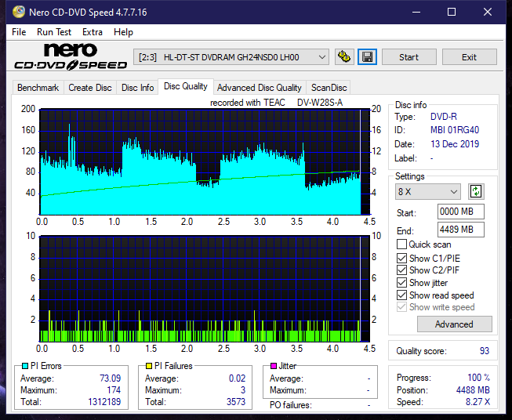
Task: Open the Extra menu
Action: coord(93,32)
